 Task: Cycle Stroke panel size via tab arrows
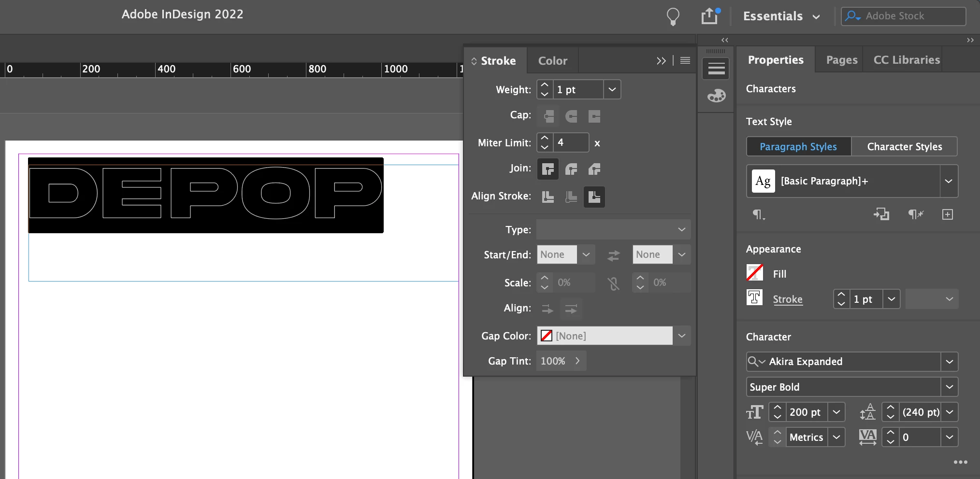click(474, 61)
